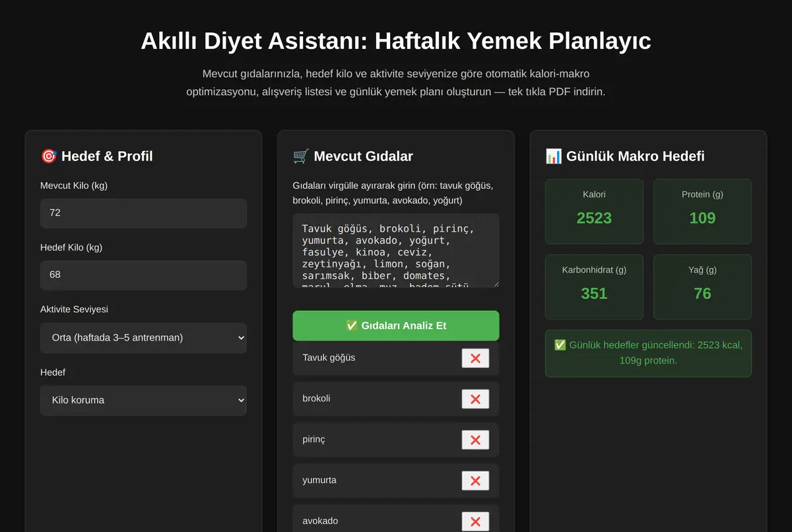The height and width of the screenshot is (532, 792).
Task: Select the pirinç list row text
Action: [x=313, y=440]
